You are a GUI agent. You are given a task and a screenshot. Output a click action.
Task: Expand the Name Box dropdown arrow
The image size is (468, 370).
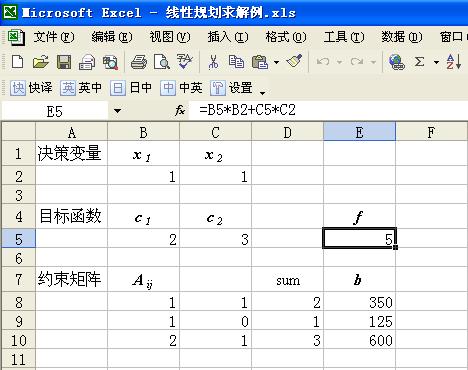117,111
